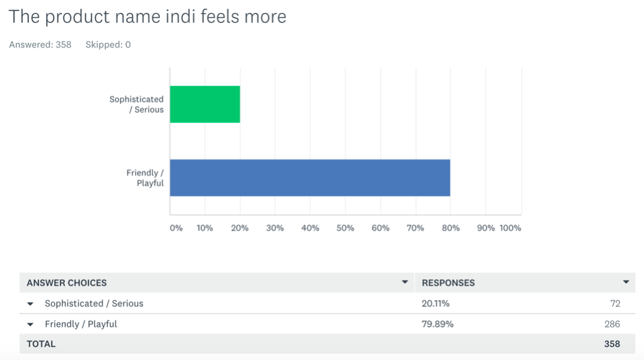The image size is (644, 360).
Task: Click the green Sophisticated / Serious bar
Action: [205, 104]
